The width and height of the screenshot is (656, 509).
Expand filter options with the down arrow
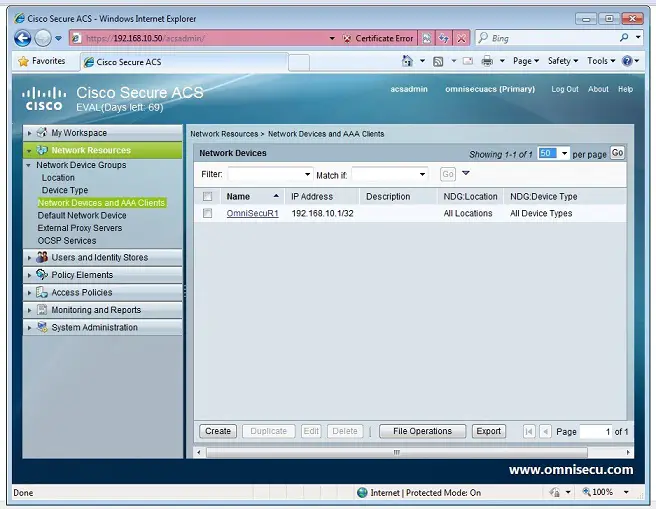pos(466,173)
